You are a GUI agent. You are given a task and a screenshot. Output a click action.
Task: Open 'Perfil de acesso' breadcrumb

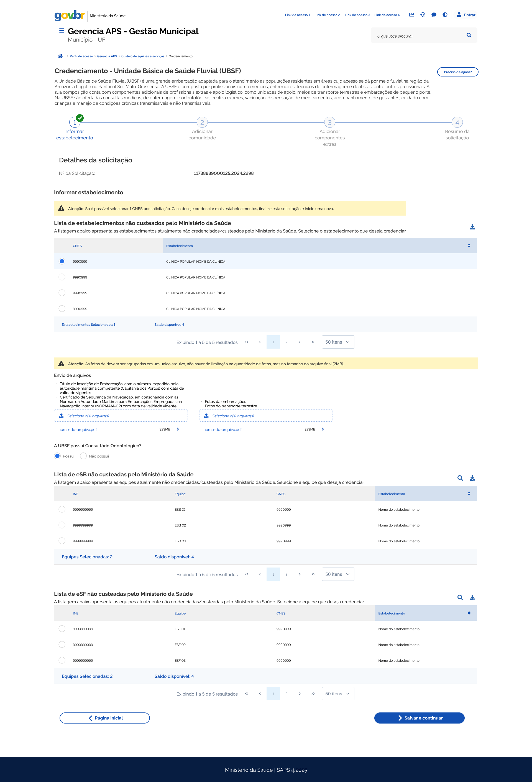click(x=81, y=56)
